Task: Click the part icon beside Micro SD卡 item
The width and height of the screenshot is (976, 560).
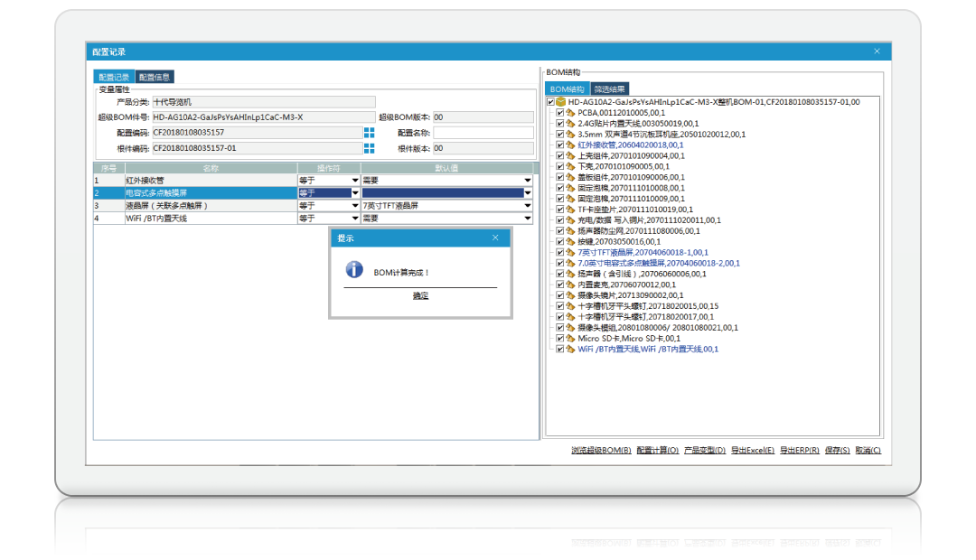Action: pos(571,338)
